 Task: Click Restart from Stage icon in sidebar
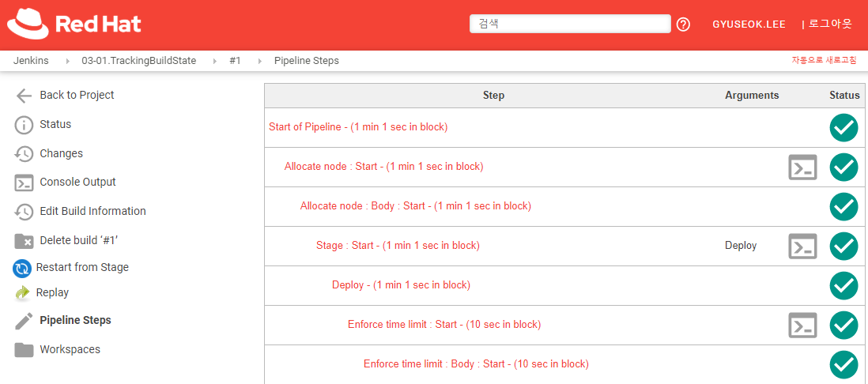[x=22, y=268]
